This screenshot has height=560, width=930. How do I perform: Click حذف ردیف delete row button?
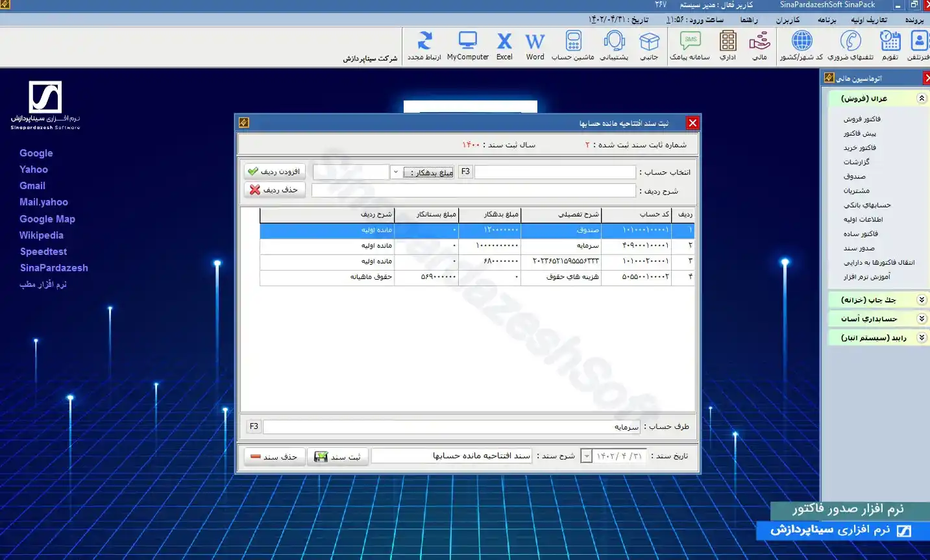(275, 189)
